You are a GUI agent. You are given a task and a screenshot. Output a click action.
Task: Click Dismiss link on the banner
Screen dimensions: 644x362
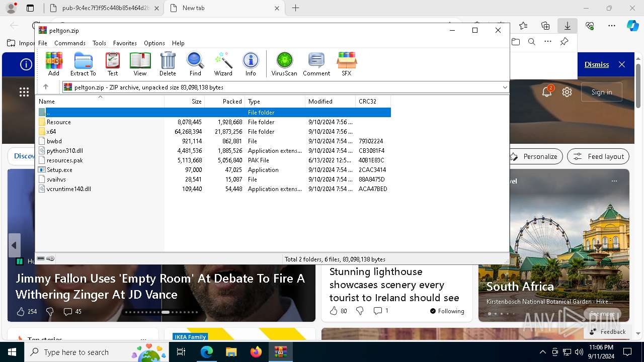tap(597, 64)
